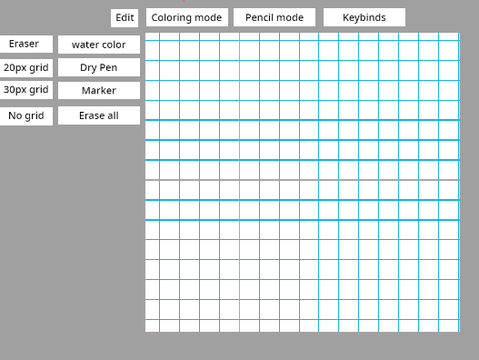
Task: Choose the water color brush
Action: pos(99,44)
